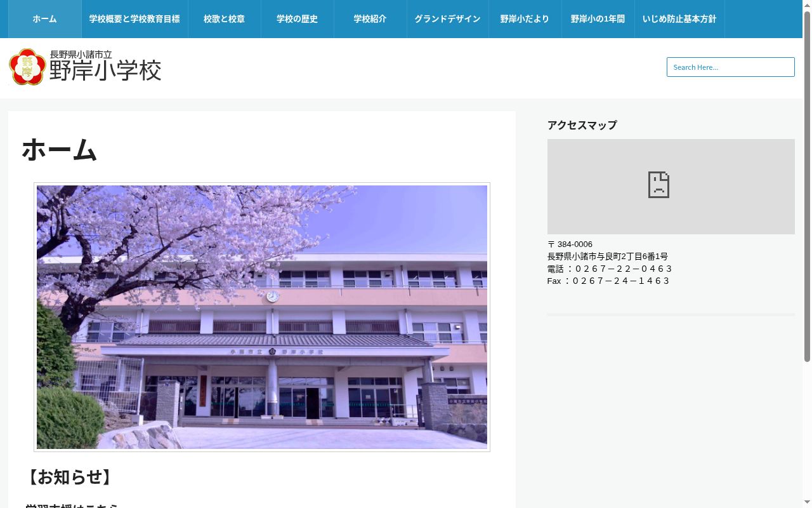Click the アクセスマップ heading
Screen dimensions: 812x508
582,125
